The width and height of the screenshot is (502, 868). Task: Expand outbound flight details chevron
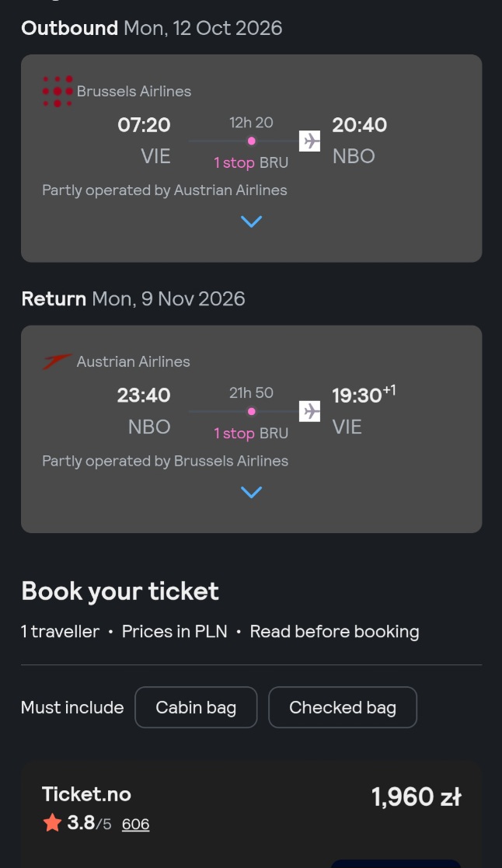(x=251, y=221)
